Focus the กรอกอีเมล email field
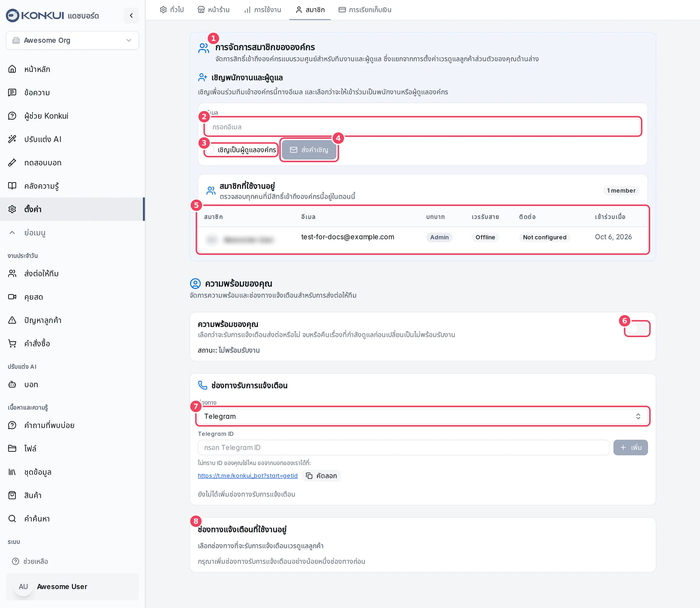This screenshot has height=608, width=700. pyautogui.click(x=423, y=127)
